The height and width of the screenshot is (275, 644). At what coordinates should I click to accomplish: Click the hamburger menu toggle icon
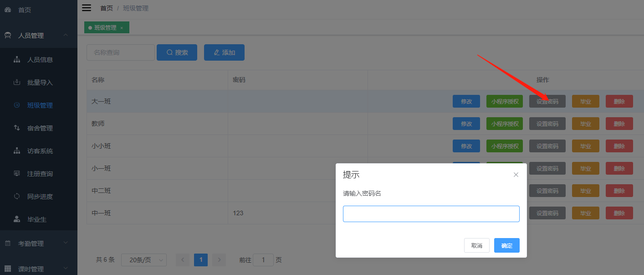tap(87, 8)
